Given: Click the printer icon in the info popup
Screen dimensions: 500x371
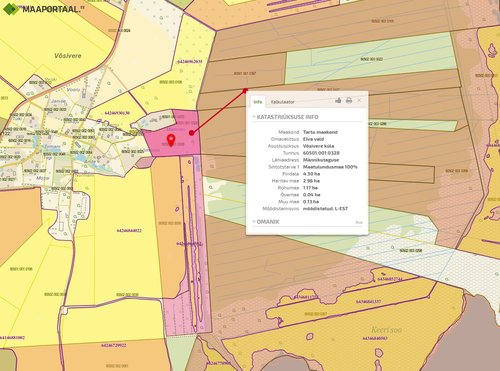Looking at the screenshot, I should pos(349,100).
